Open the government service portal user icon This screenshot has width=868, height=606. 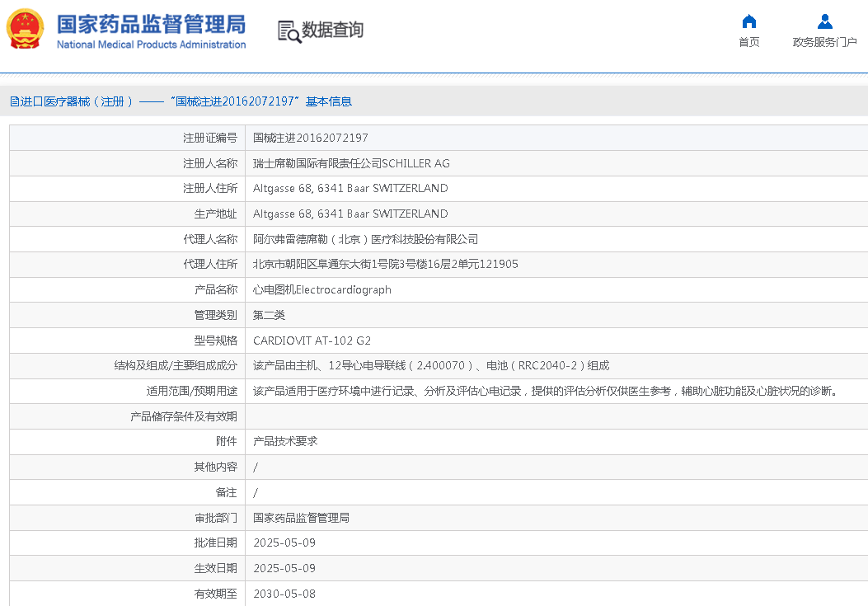pyautogui.click(x=825, y=21)
